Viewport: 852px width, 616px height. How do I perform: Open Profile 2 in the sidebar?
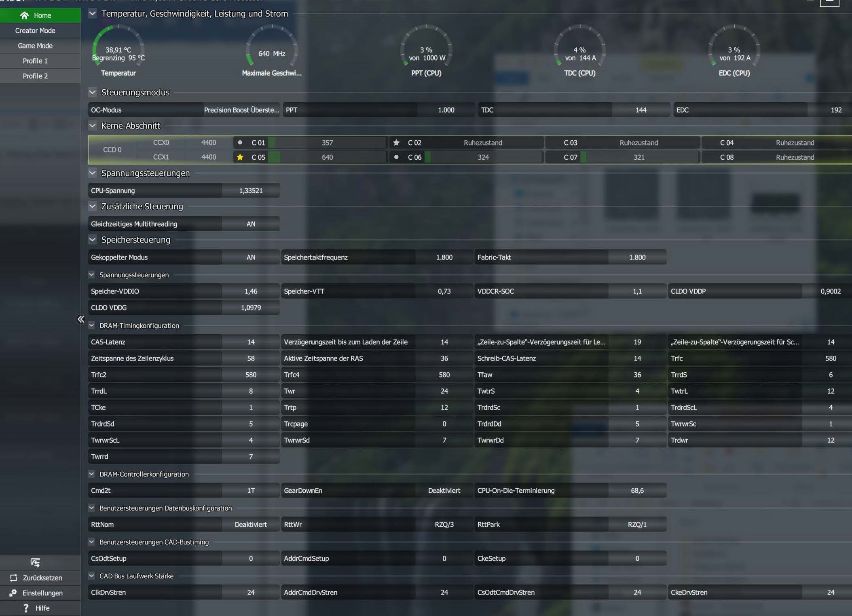pos(35,76)
